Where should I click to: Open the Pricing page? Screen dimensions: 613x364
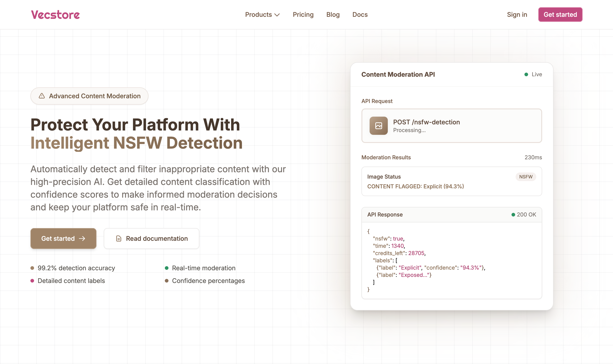(303, 15)
